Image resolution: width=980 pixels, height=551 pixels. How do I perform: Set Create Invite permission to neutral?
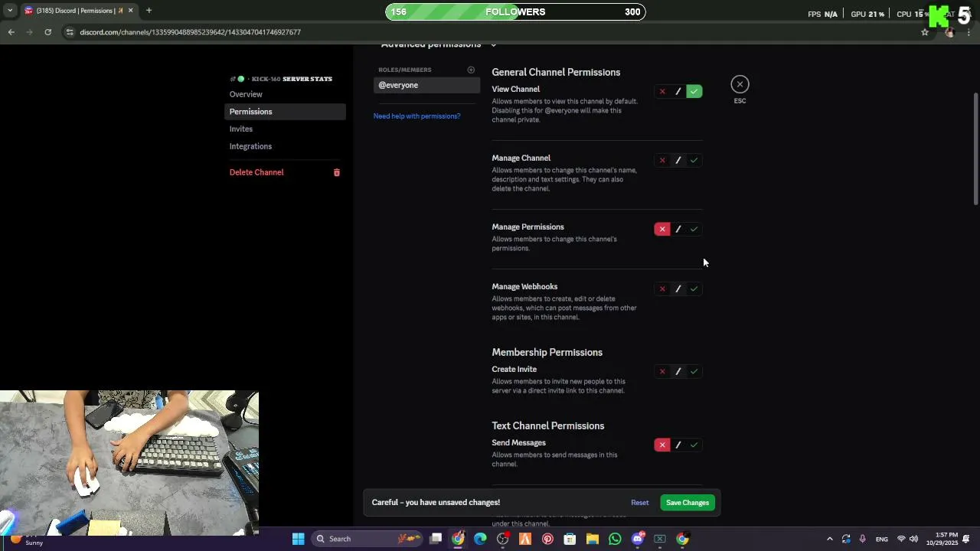click(678, 372)
